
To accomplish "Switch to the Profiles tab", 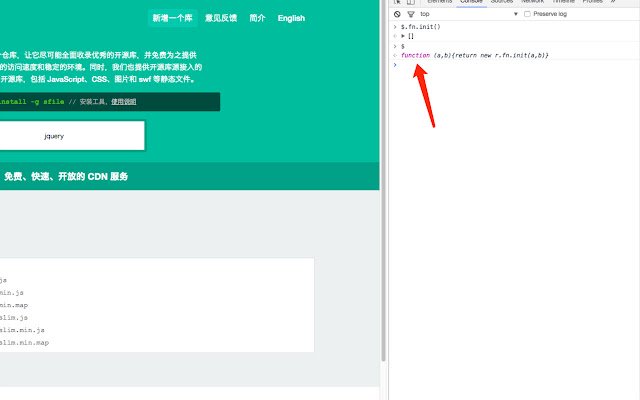I will tap(592, 2).
